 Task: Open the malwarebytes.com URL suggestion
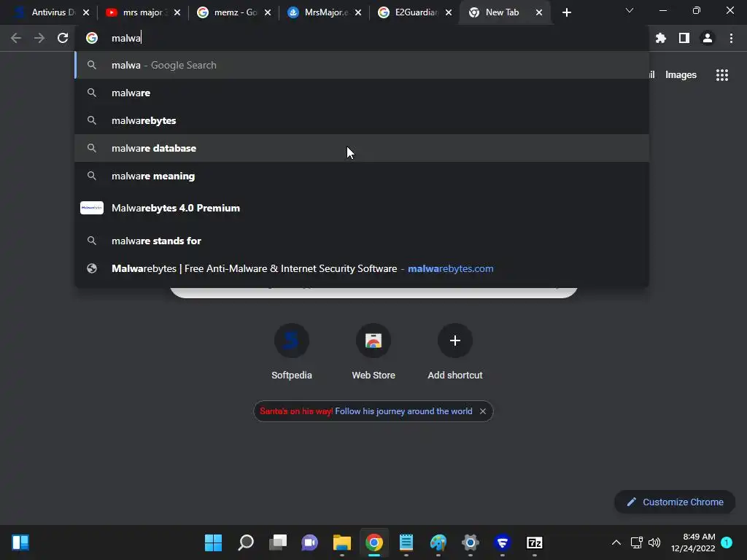[362, 268]
